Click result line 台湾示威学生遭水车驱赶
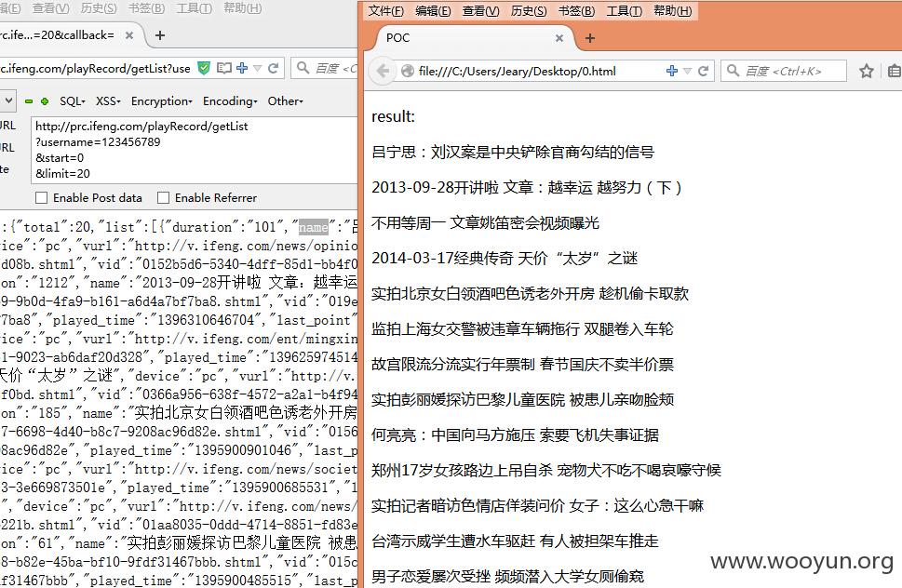The height and width of the screenshot is (588, 902). [x=515, y=541]
